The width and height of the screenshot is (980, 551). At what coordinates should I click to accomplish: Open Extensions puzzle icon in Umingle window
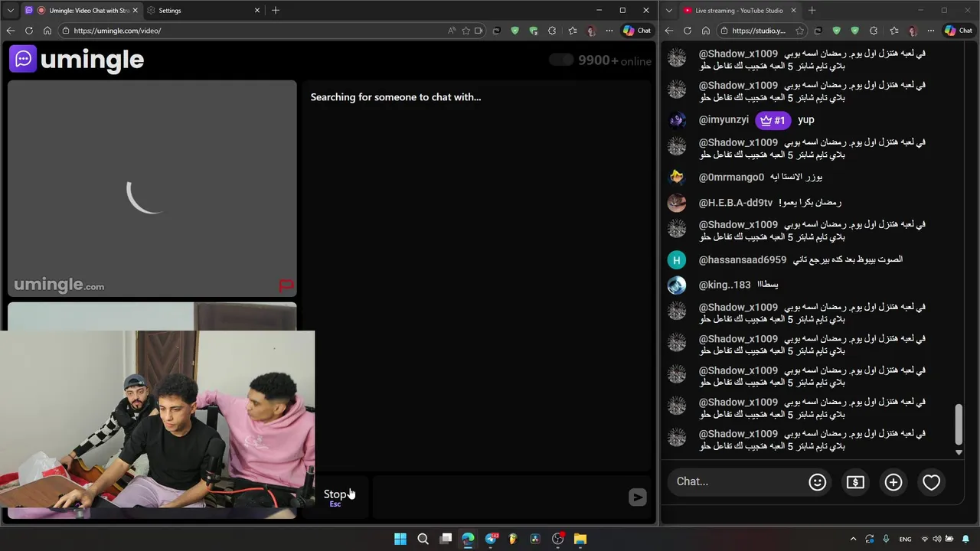[552, 31]
